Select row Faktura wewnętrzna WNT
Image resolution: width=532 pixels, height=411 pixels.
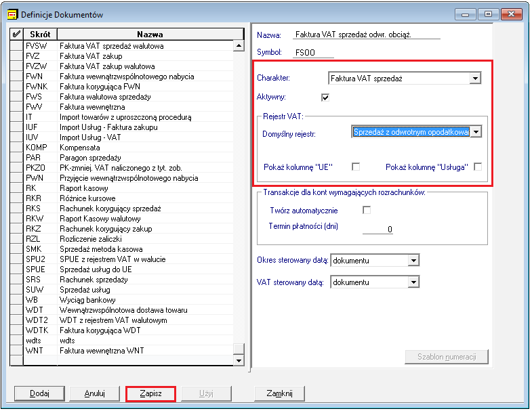(128, 351)
